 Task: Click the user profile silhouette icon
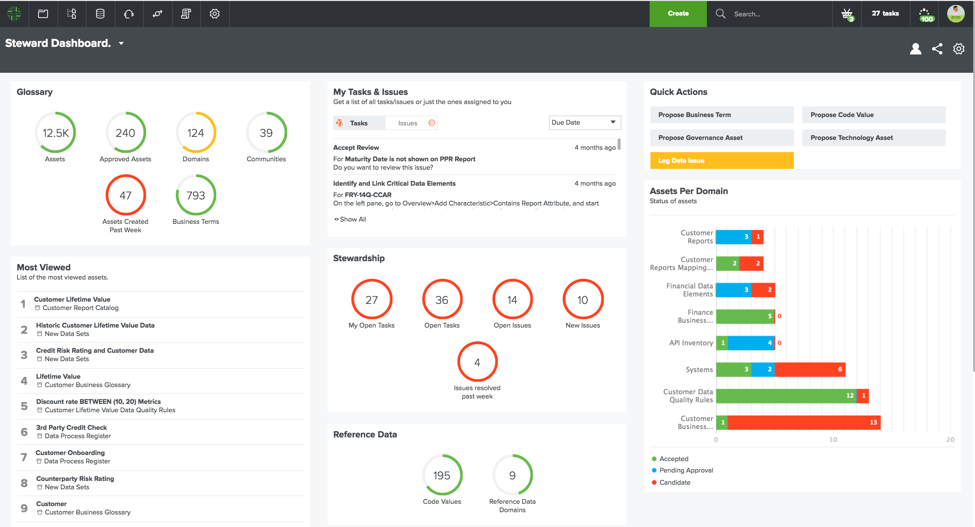[915, 49]
